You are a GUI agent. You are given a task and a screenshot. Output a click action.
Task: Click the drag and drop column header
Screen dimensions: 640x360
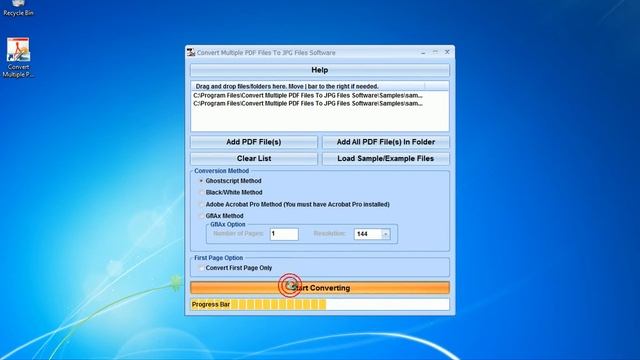pyautogui.click(x=308, y=86)
